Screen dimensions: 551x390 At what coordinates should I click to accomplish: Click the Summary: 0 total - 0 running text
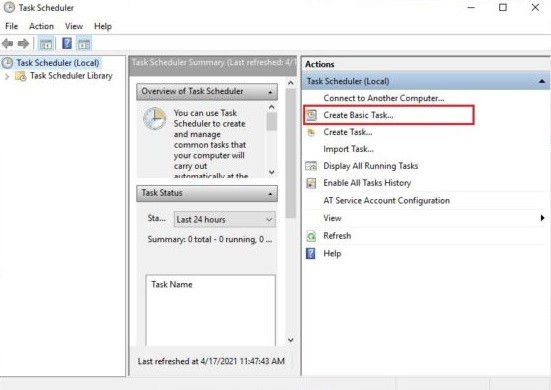pos(209,240)
